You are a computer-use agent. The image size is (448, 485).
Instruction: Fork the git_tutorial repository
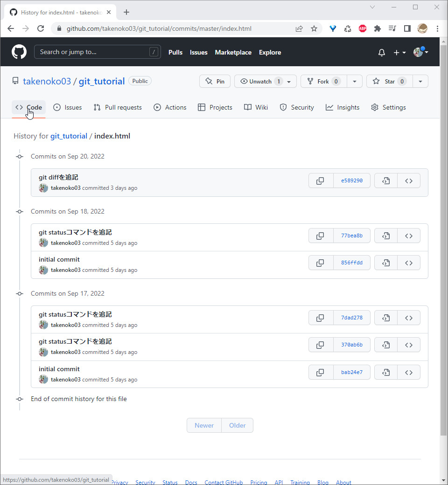coord(324,82)
